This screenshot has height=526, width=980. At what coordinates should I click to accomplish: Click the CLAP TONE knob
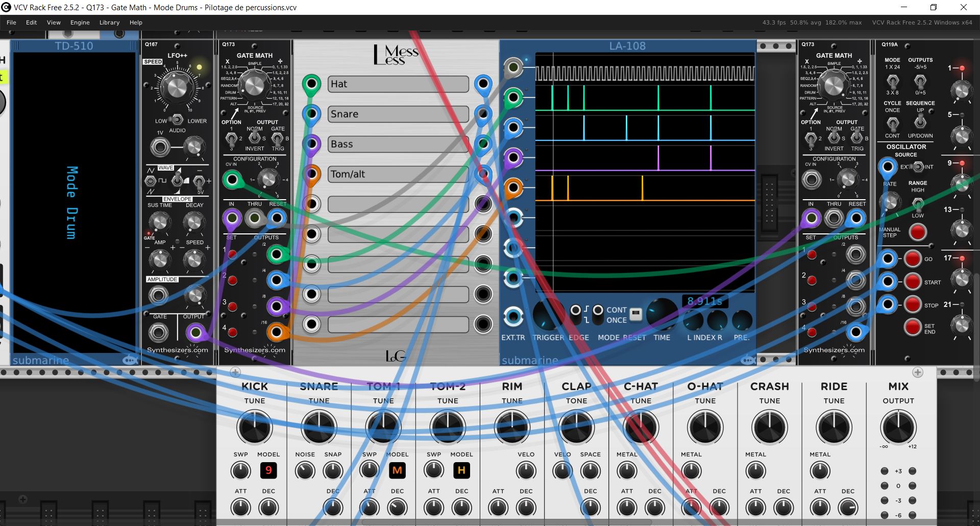click(576, 427)
